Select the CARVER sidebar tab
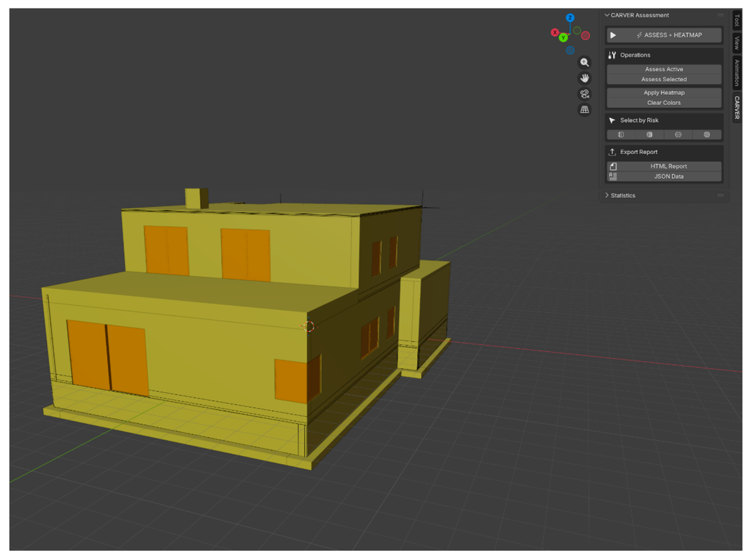The image size is (754, 560). coord(737,108)
